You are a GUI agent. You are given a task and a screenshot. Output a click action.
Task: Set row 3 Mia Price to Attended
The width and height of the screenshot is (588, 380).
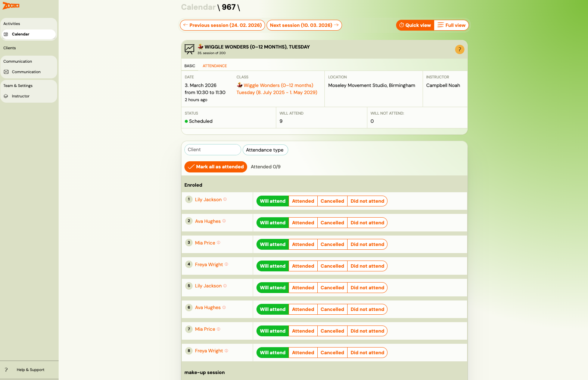303,244
